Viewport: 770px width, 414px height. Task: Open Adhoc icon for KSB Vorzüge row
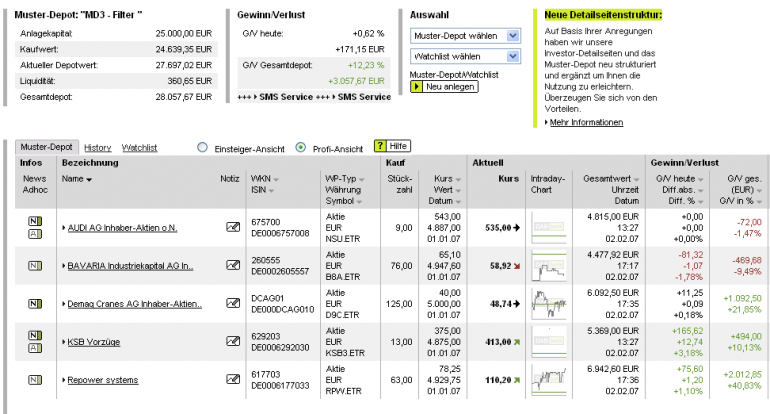35,348
